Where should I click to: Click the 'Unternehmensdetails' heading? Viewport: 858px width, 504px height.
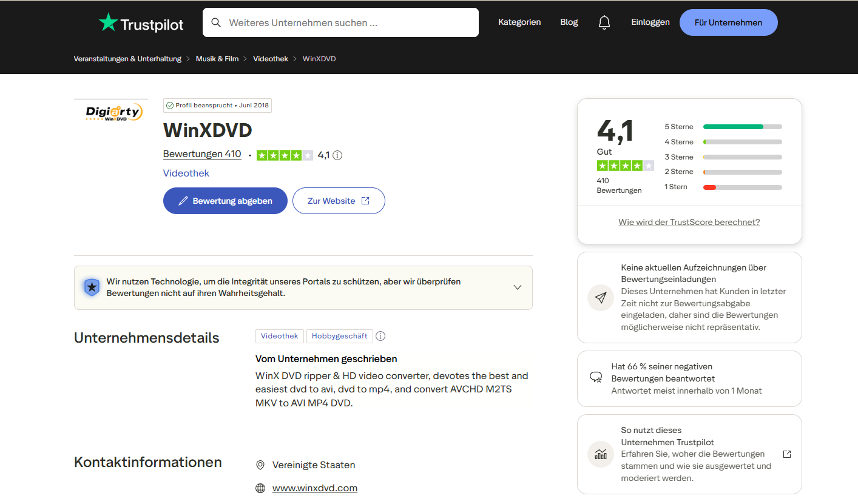point(147,338)
